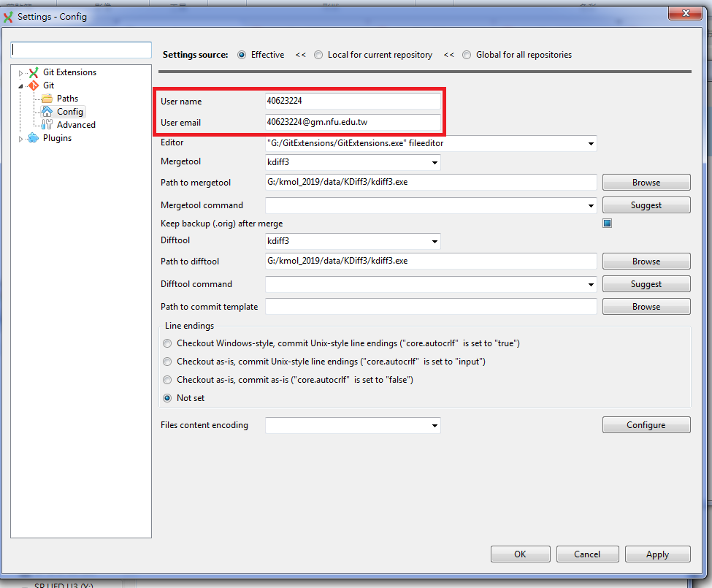Click the Config house icon
Screen dimensions: 712x588
[47, 112]
